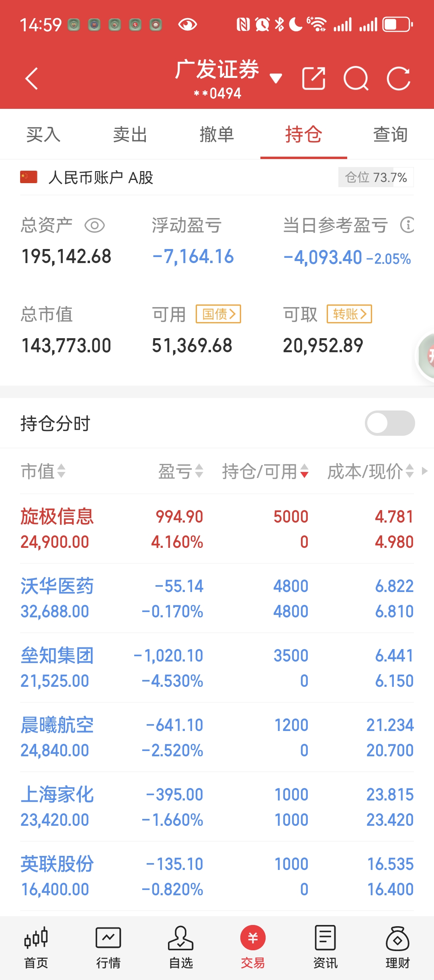This screenshot has height=980, width=434.
Task: Expand more columns with right triangle
Action: tap(424, 471)
